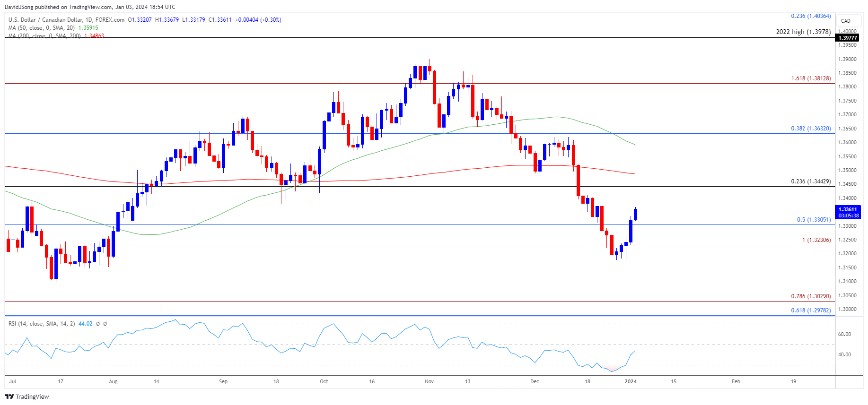The height and width of the screenshot is (405, 868).
Task: Click the 1.37000 price axis tick
Action: coord(848,115)
